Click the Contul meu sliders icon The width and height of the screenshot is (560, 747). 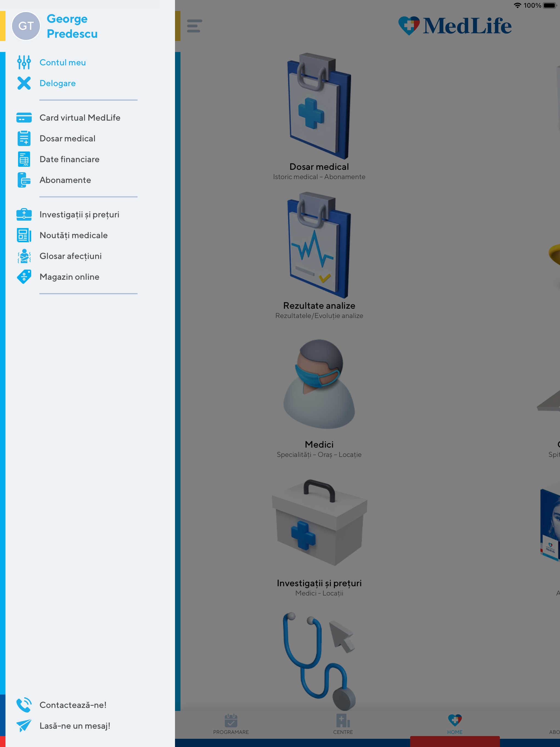tap(24, 62)
